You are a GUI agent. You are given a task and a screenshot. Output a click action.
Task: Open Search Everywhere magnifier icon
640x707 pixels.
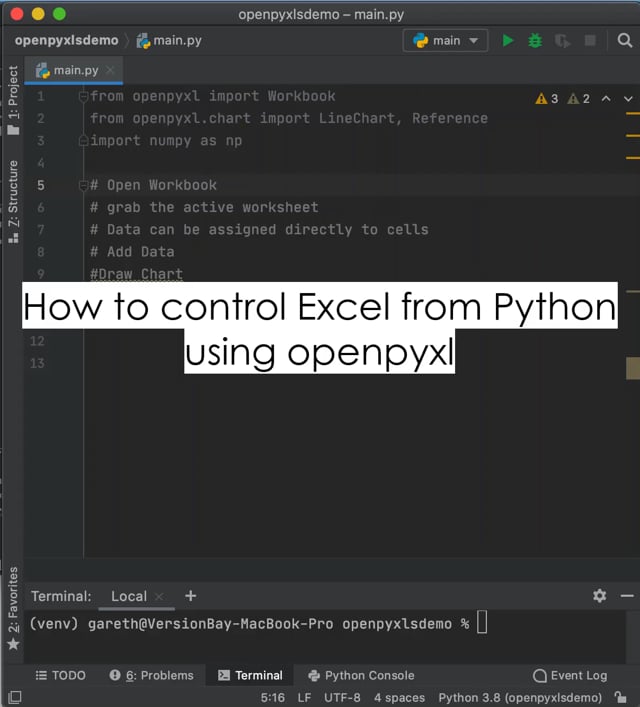625,41
